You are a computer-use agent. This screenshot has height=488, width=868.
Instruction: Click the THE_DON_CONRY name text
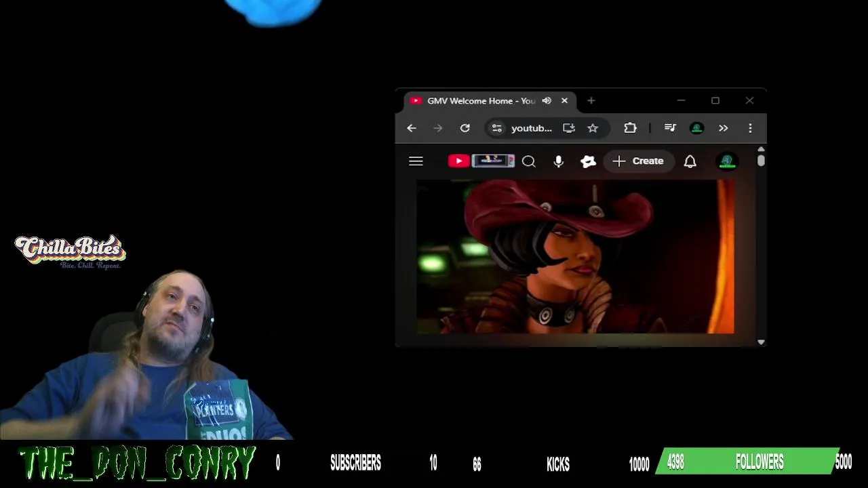(x=138, y=464)
